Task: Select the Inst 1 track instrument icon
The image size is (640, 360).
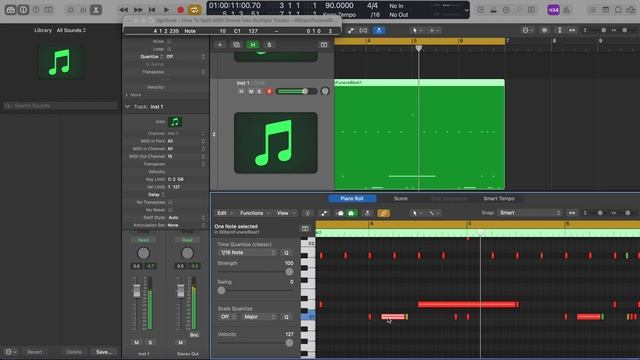Action: [276, 143]
